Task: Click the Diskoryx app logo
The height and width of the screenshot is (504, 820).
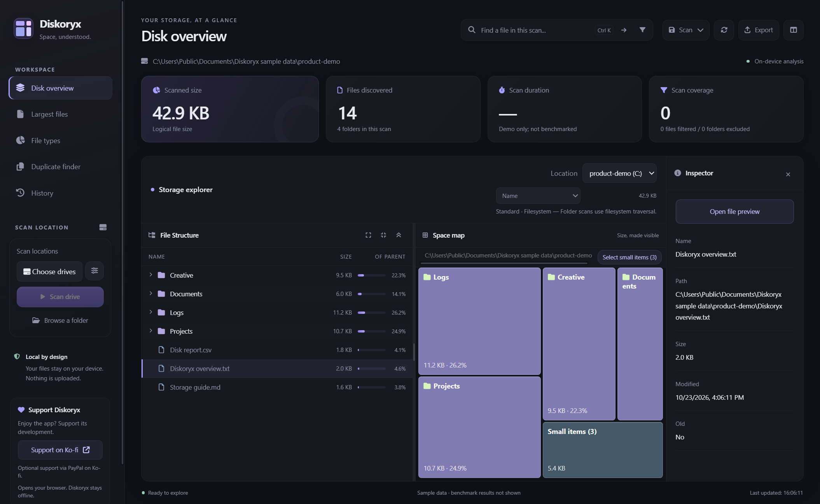Action: (23, 28)
